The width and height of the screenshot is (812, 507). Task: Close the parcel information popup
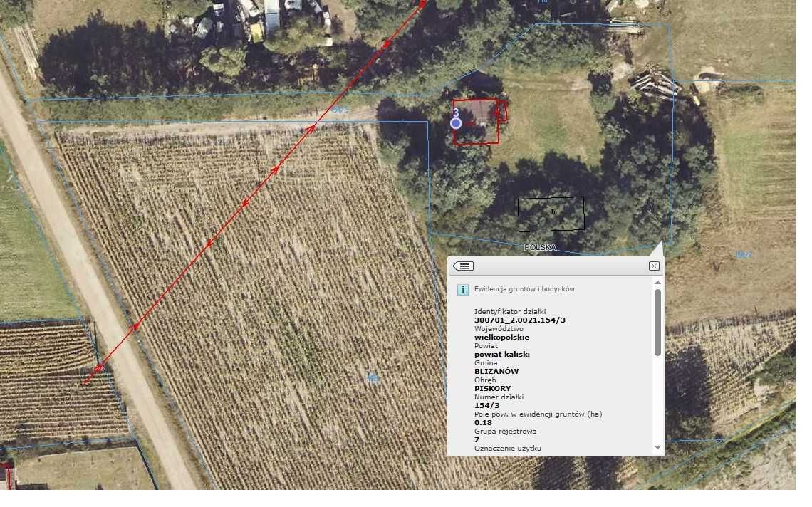click(654, 266)
